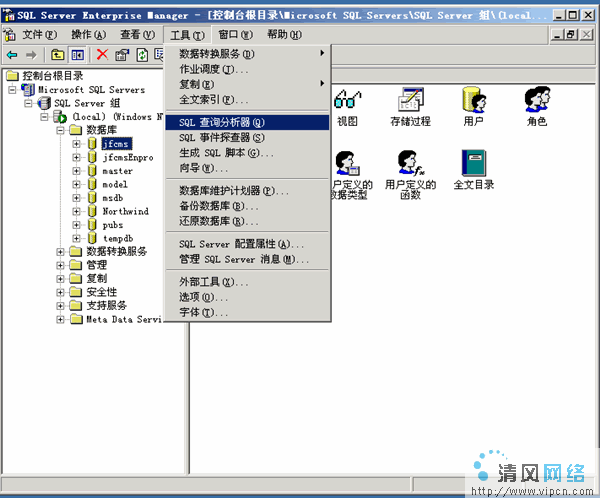Click the Forward arrow toolbar icon
600x498 pixels.
[x=31, y=55]
